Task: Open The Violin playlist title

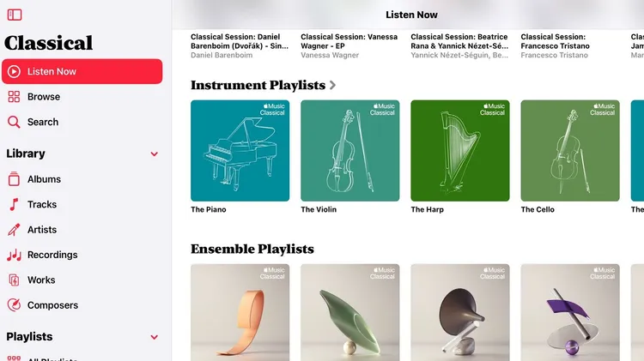Action: pyautogui.click(x=319, y=209)
